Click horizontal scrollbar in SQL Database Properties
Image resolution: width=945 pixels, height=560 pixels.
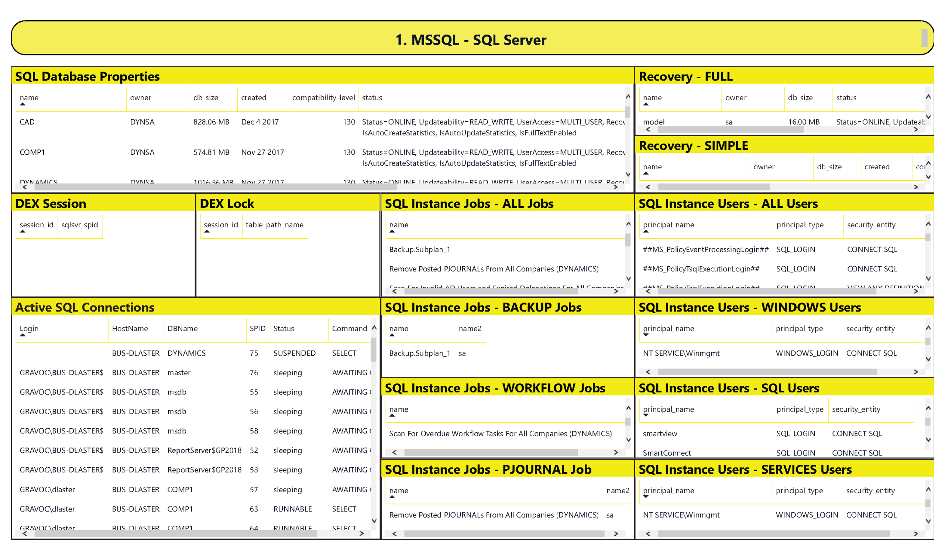pyautogui.click(x=215, y=187)
